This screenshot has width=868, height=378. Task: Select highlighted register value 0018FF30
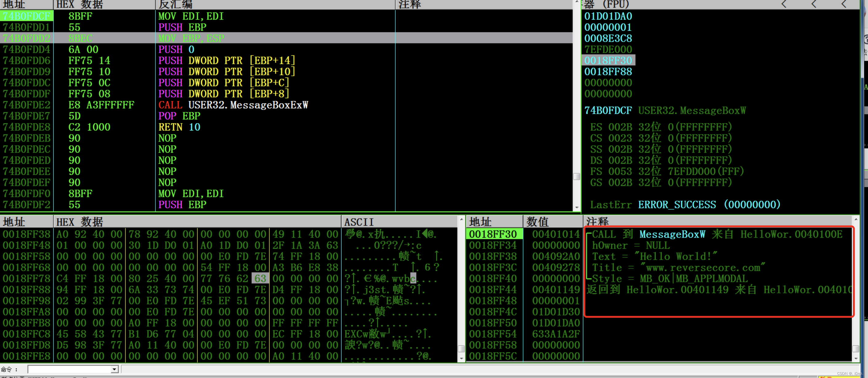(x=608, y=61)
